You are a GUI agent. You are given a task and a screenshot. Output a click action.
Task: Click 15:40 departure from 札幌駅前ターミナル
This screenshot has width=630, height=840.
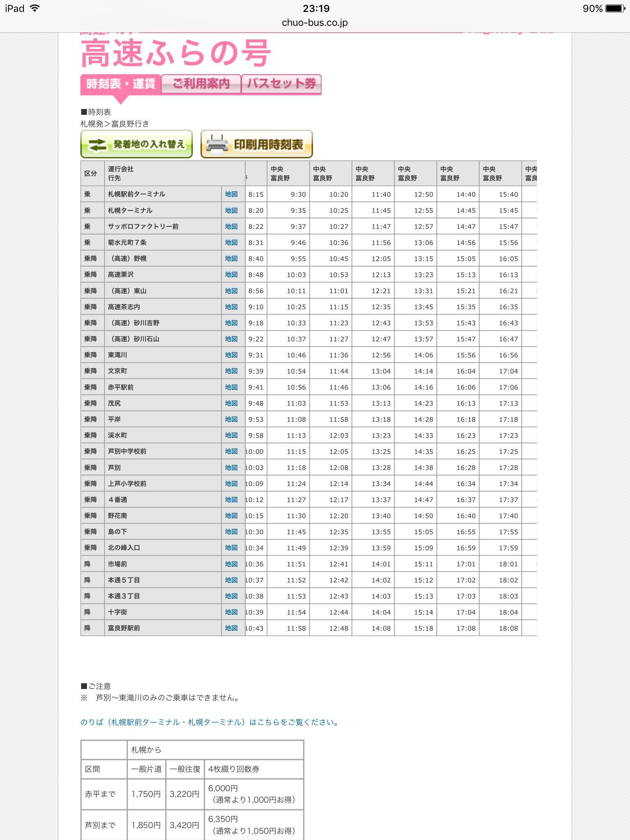(x=509, y=194)
